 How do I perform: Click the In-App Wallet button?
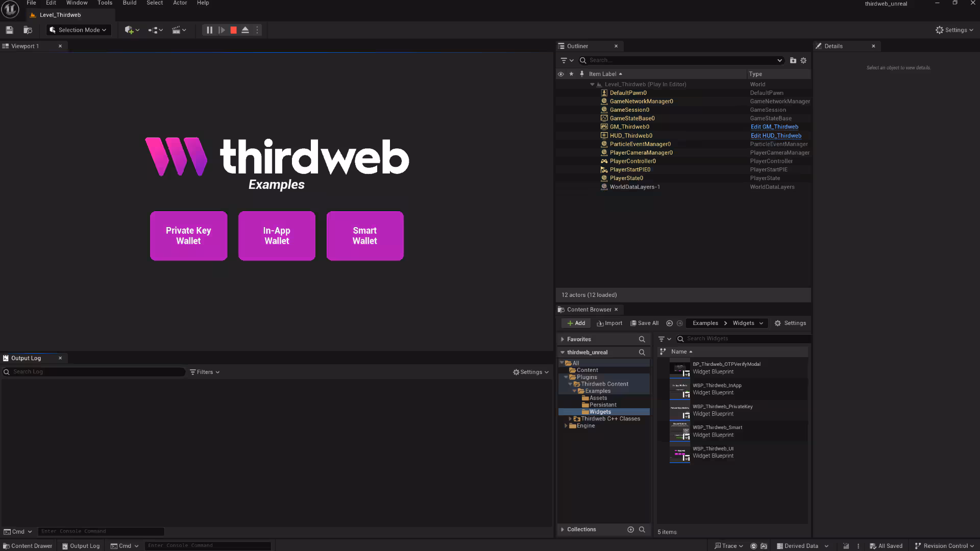pyautogui.click(x=277, y=236)
